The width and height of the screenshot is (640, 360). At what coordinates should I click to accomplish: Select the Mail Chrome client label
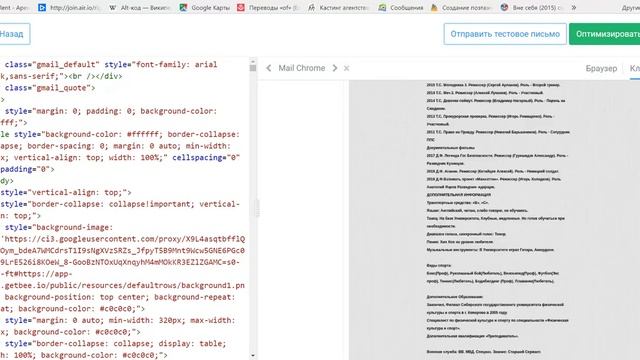302,68
